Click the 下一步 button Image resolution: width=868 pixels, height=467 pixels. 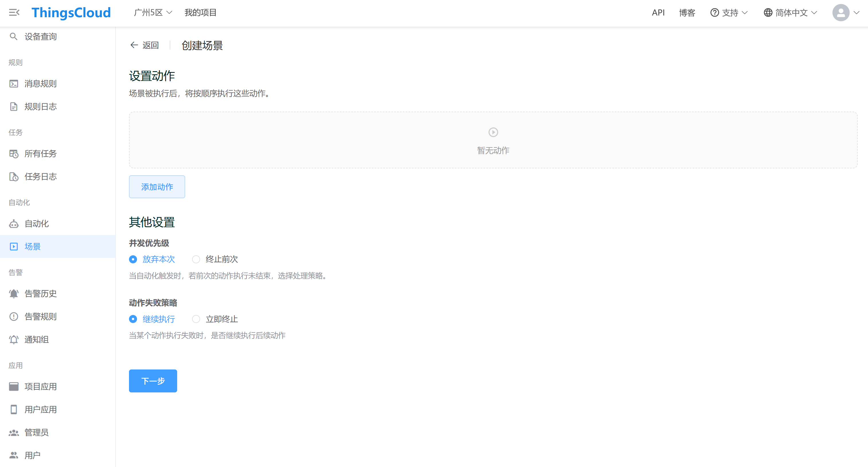coord(153,381)
